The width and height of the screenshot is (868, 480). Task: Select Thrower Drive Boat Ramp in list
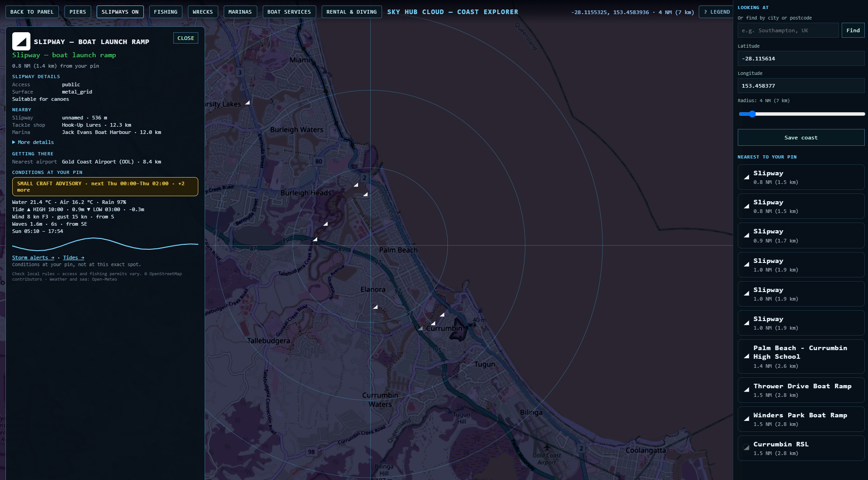[801, 390]
